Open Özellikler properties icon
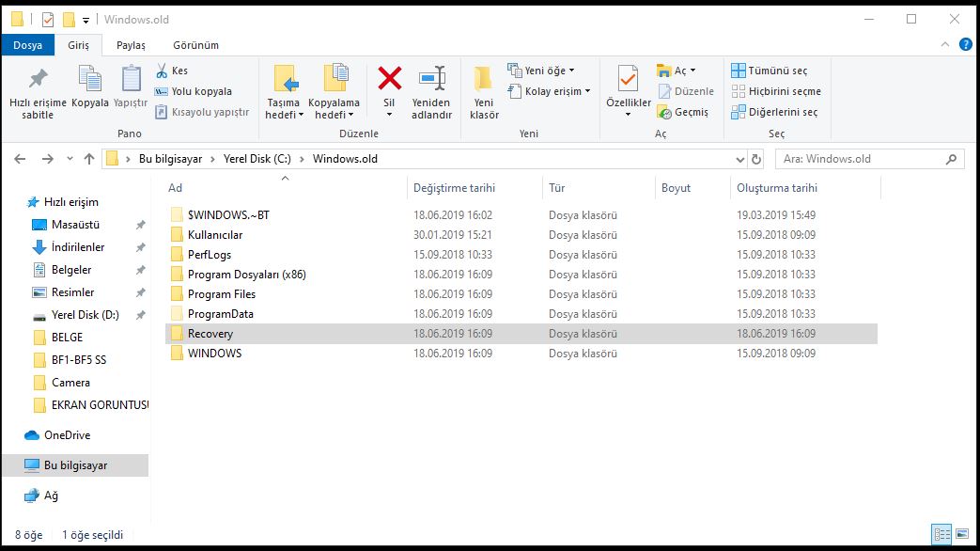This screenshot has height=551, width=980. pyautogui.click(x=629, y=81)
